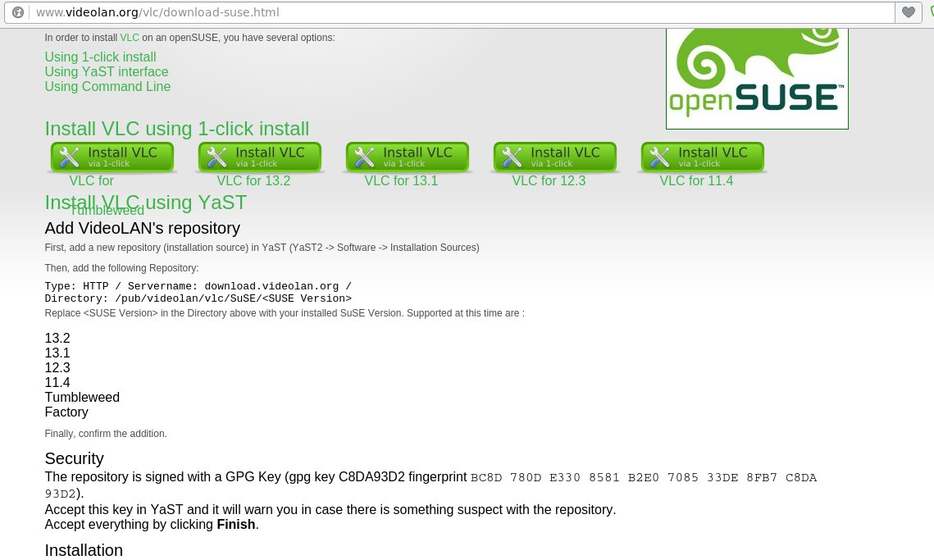Click the 'VLC for 12.3' text link

coord(549,180)
